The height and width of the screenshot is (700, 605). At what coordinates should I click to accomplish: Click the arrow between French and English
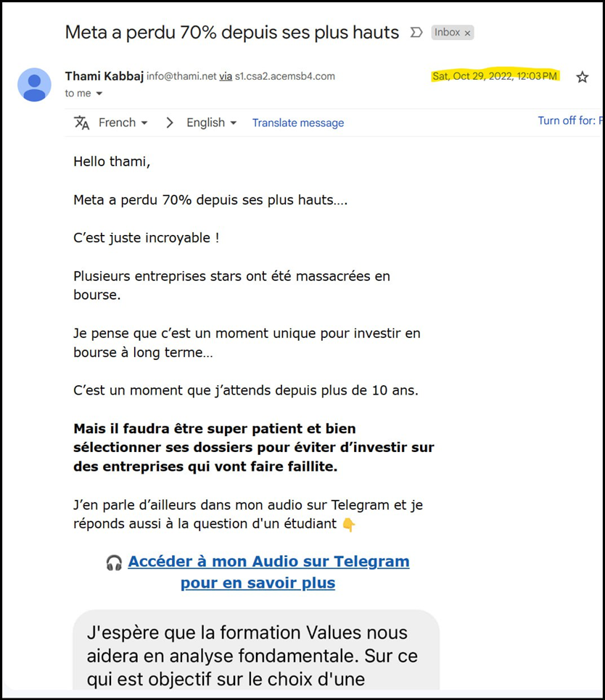click(x=169, y=123)
